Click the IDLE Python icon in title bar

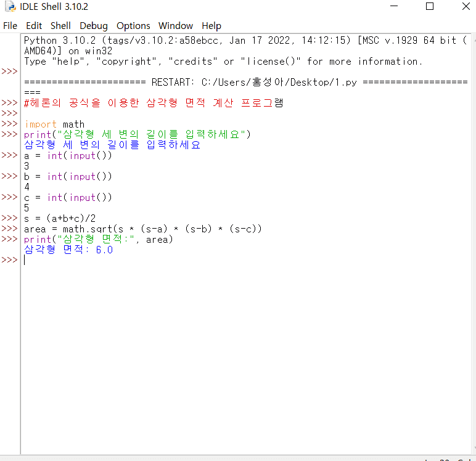(10, 6)
